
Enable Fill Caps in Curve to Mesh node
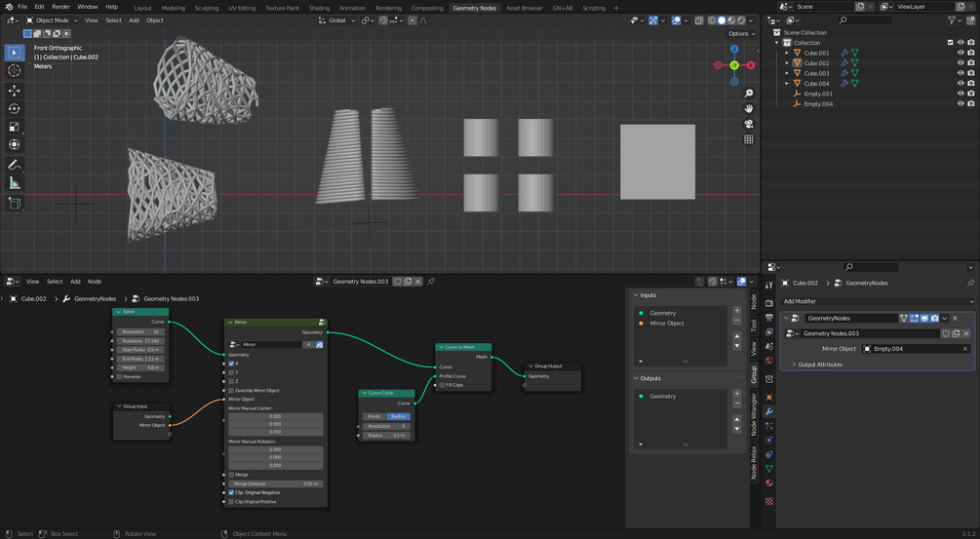(x=442, y=385)
